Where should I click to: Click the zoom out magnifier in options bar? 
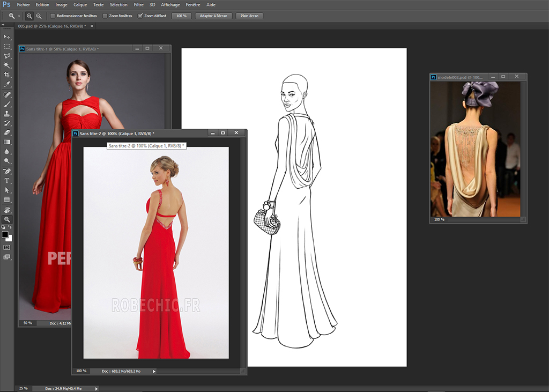(39, 16)
